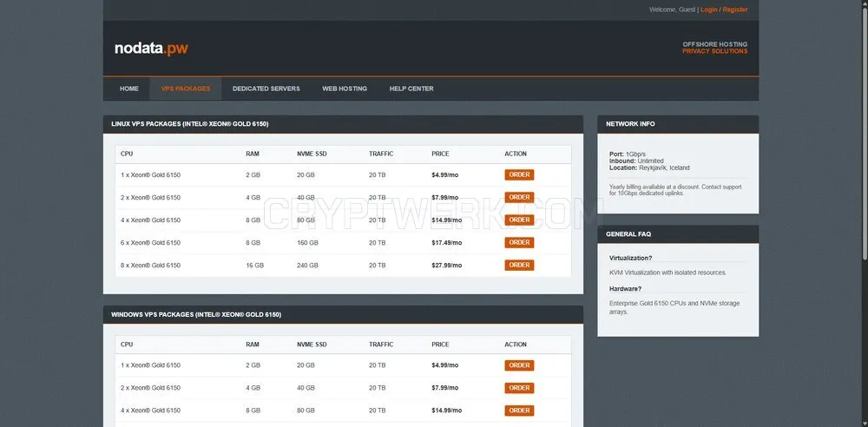This screenshot has height=427, width=868.
Task: Order the Windows 4 x Xeon $14.99/mo plan
Action: click(x=519, y=411)
